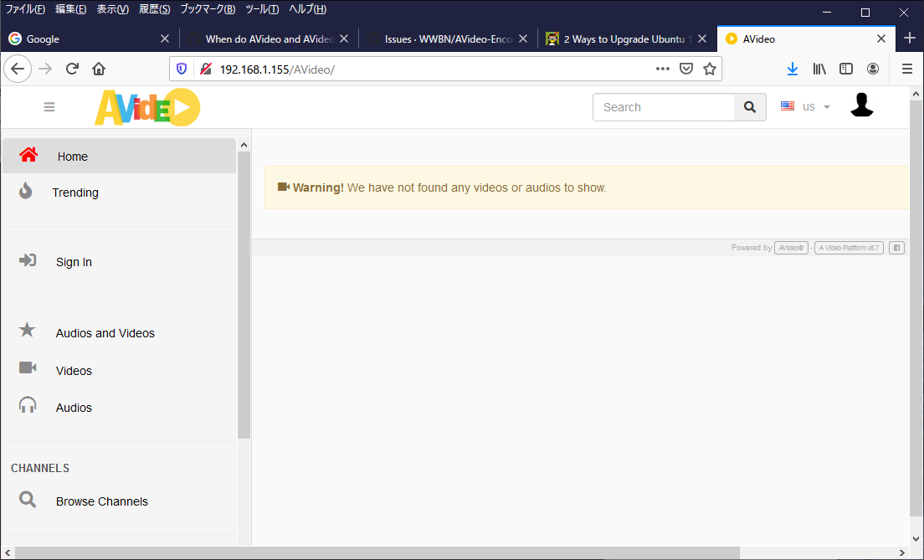924x560 pixels.
Task: Open the downloads arrow icon
Action: point(793,69)
